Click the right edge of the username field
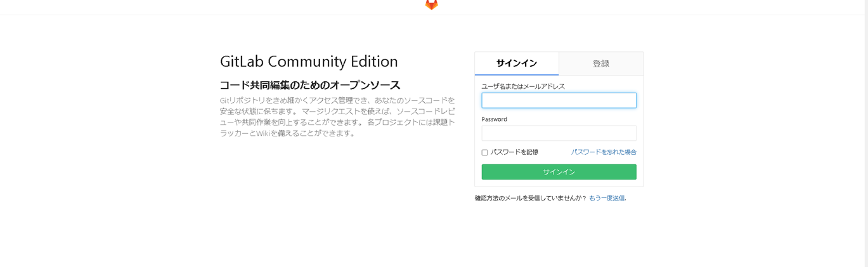868x276 pixels. pos(631,100)
